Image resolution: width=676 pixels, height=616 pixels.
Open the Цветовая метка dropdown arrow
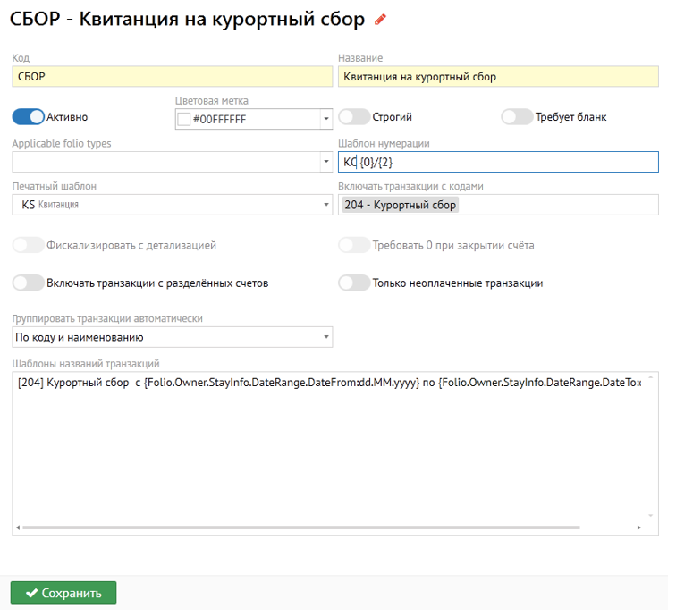pyautogui.click(x=326, y=119)
